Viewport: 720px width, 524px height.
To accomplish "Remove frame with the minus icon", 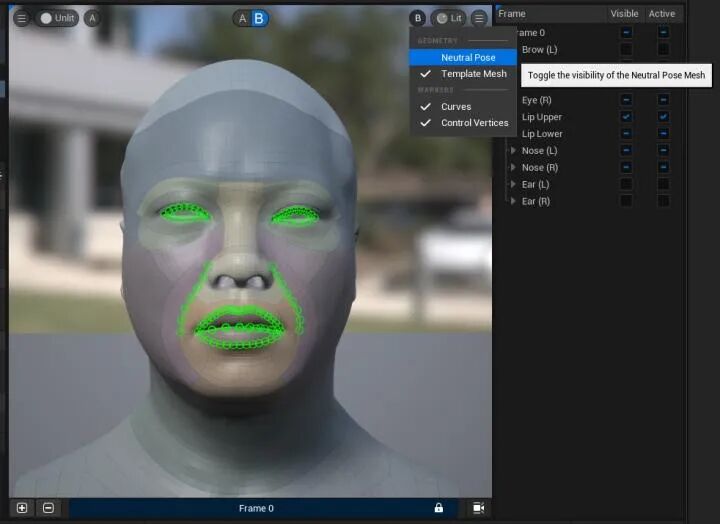I will [48, 508].
